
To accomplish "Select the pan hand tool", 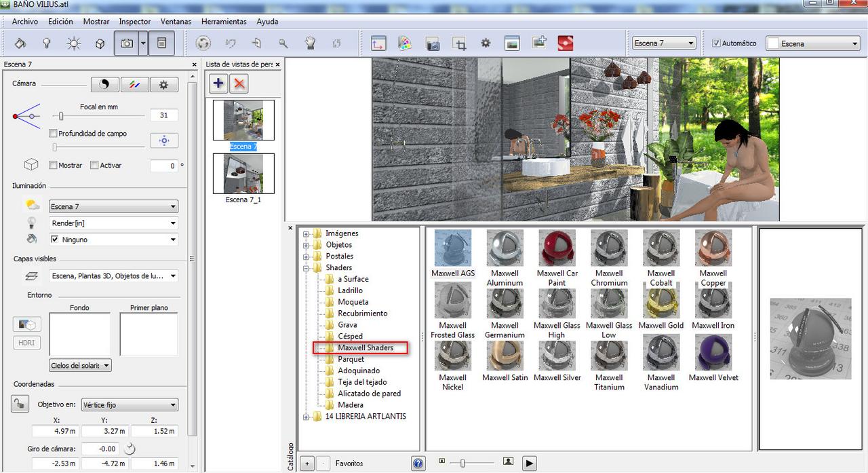I will (x=311, y=43).
